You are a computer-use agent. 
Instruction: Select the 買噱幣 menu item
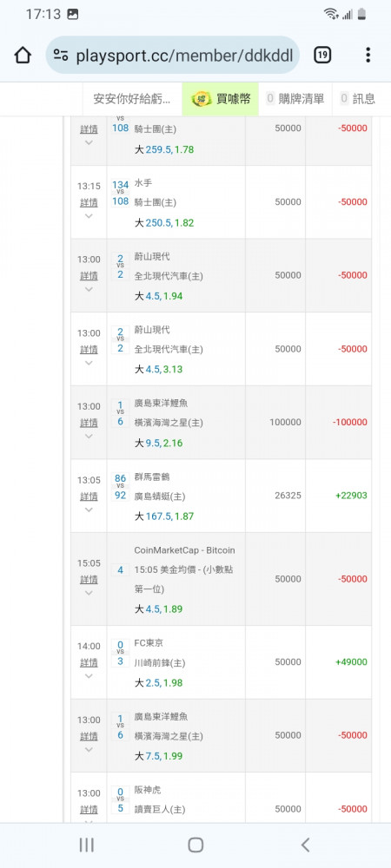click(x=221, y=99)
